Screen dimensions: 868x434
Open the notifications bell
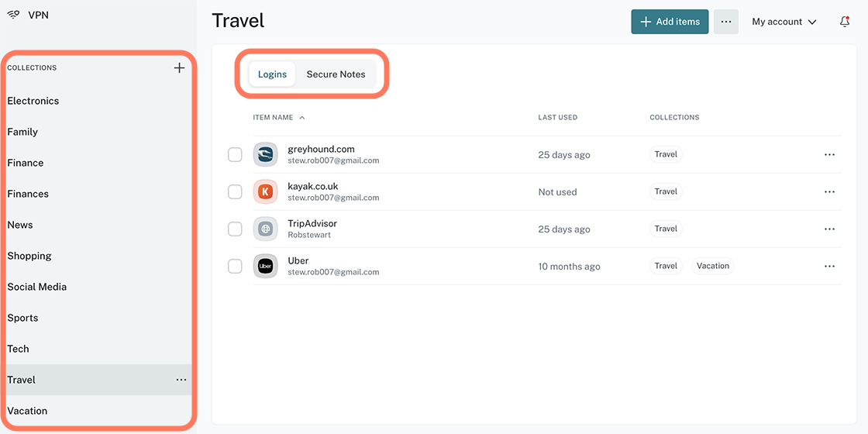(x=845, y=22)
